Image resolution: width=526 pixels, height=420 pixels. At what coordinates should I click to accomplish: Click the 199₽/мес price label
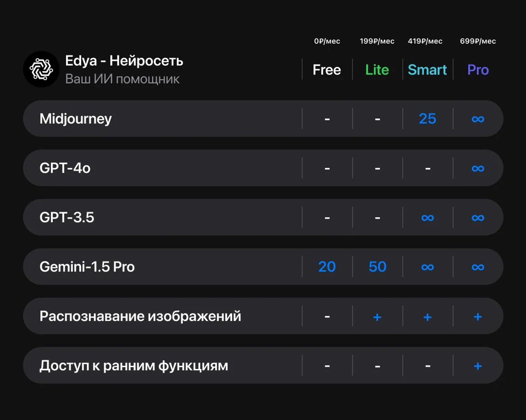(377, 41)
